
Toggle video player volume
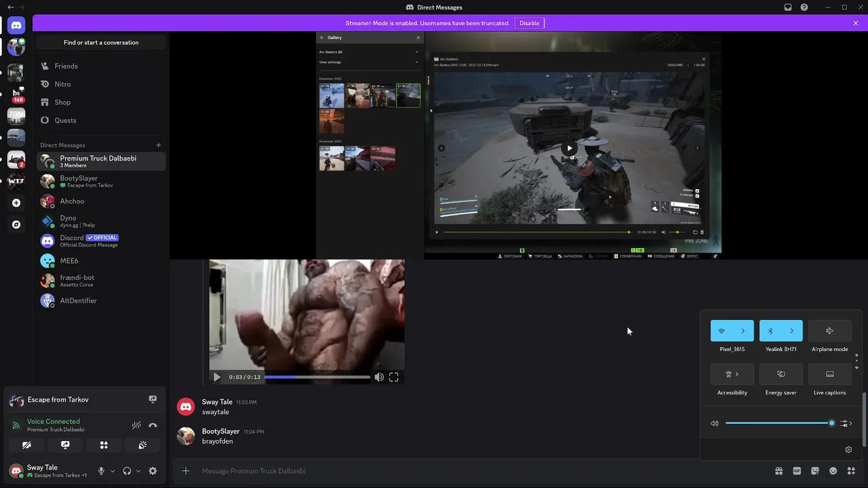pos(379,377)
